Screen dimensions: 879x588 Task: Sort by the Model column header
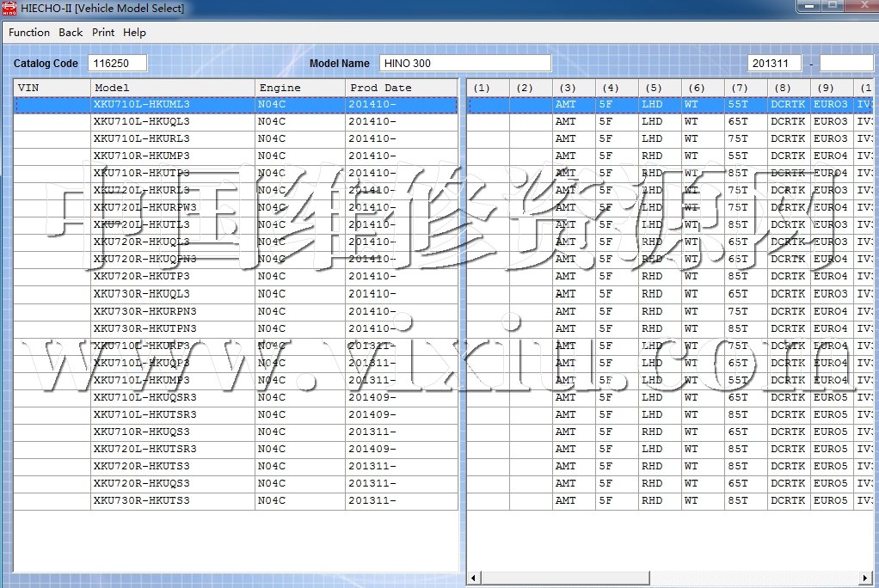point(172,88)
